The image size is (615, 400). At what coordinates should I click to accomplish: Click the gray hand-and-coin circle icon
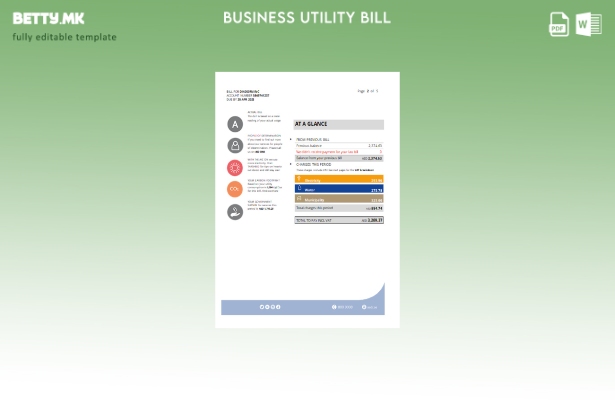tap(235, 212)
